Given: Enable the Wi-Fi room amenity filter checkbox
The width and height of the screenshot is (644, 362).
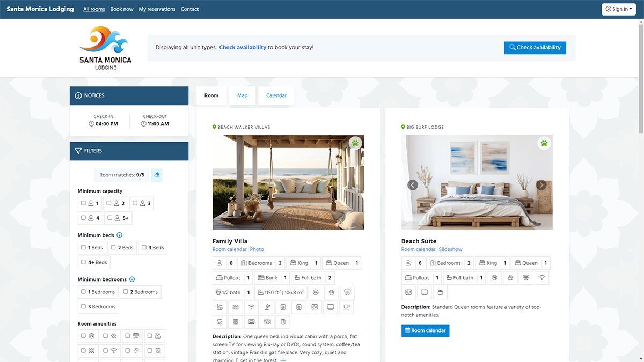Looking at the screenshot, I should (x=105, y=350).
